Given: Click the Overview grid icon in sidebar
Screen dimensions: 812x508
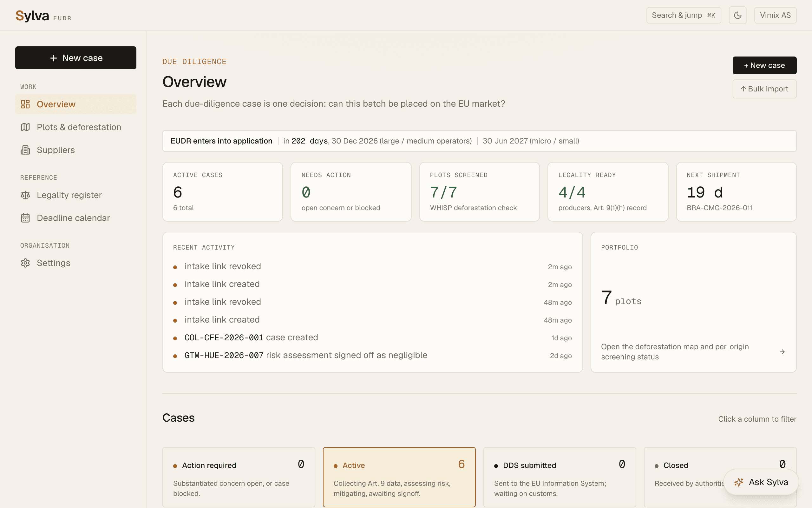Looking at the screenshot, I should pos(25,104).
